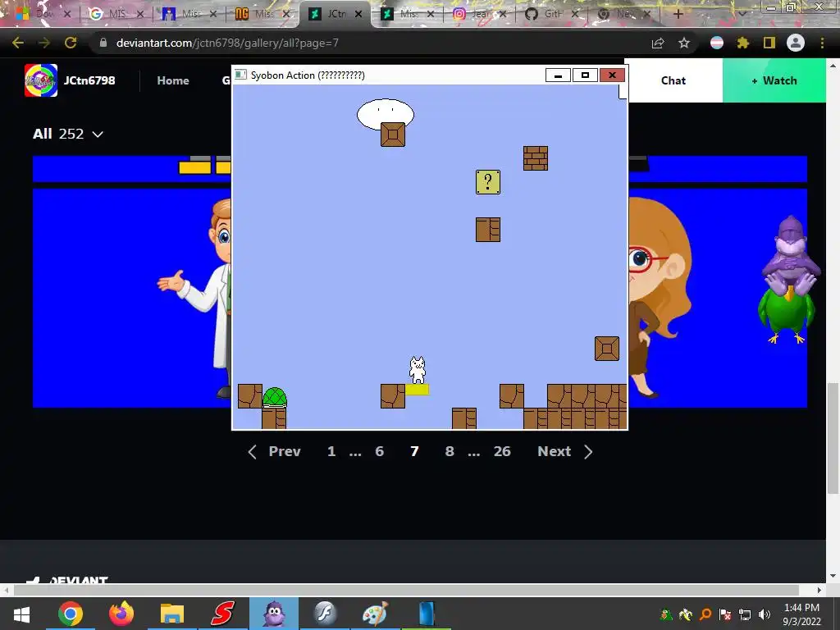Open the red S app on taskbar
Viewport: 840px width, 630px height.
[x=223, y=614]
